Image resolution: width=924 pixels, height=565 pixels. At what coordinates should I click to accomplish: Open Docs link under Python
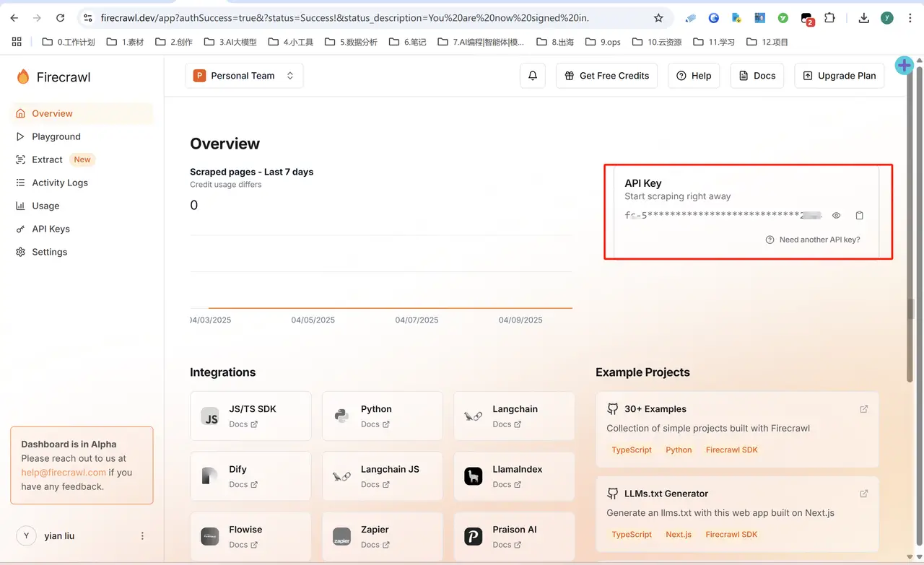375,424
